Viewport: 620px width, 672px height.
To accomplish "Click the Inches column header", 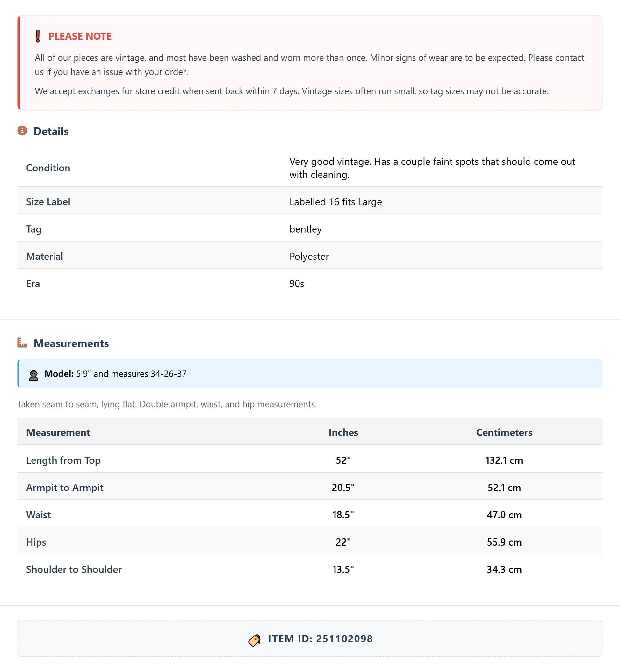I will point(343,432).
